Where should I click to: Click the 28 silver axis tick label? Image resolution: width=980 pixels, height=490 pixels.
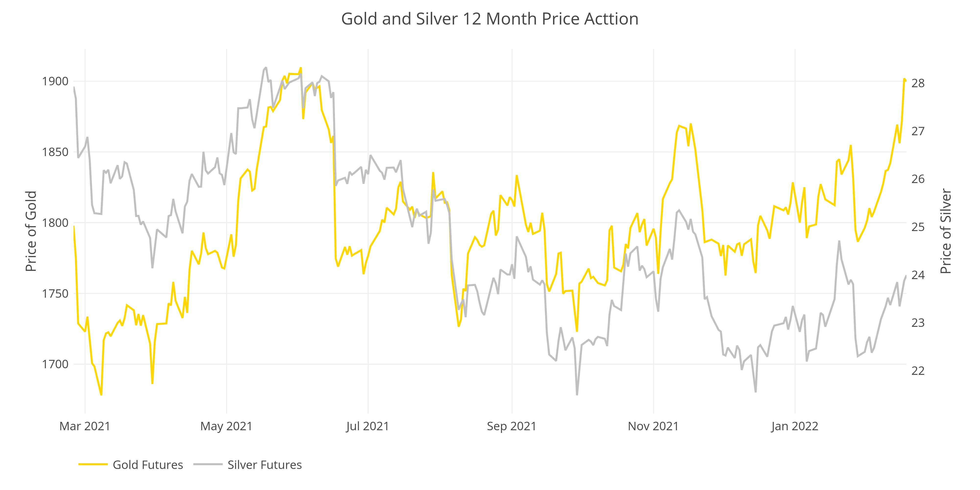point(918,83)
